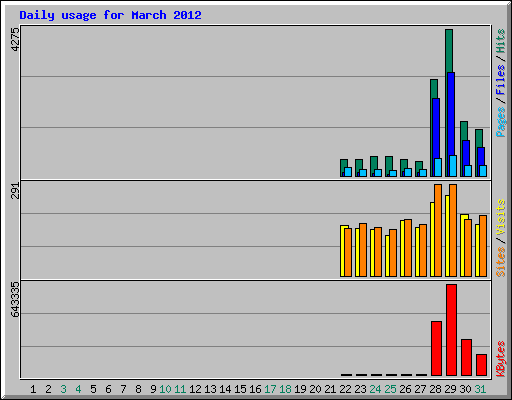
Task: Click green weekend day label 18
Action: click(285, 389)
